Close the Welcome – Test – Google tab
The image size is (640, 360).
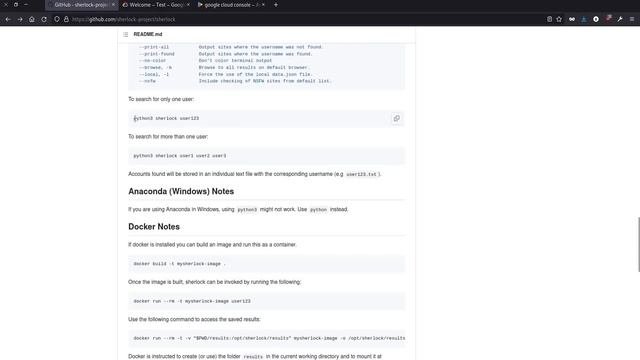(x=188, y=5)
